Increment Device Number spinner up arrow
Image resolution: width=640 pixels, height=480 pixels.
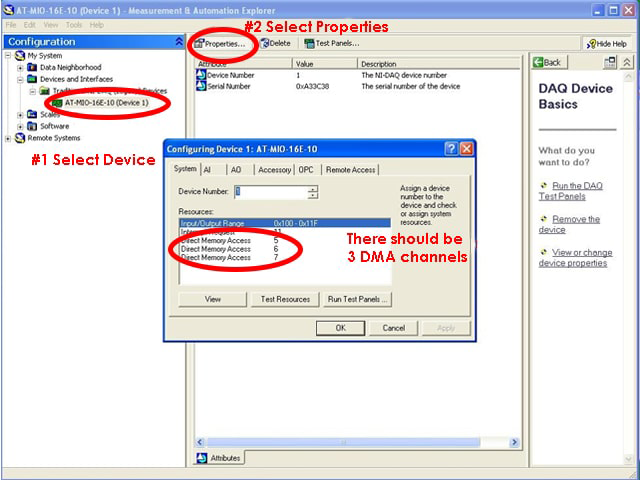[313, 189]
